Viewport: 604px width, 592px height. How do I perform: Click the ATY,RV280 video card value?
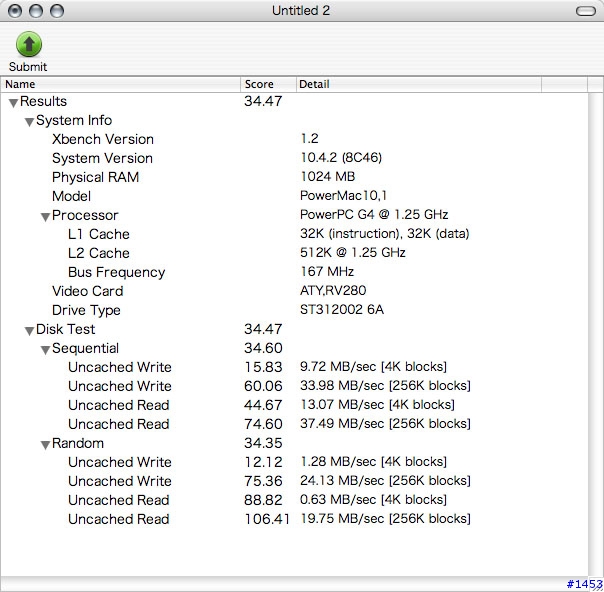point(333,290)
